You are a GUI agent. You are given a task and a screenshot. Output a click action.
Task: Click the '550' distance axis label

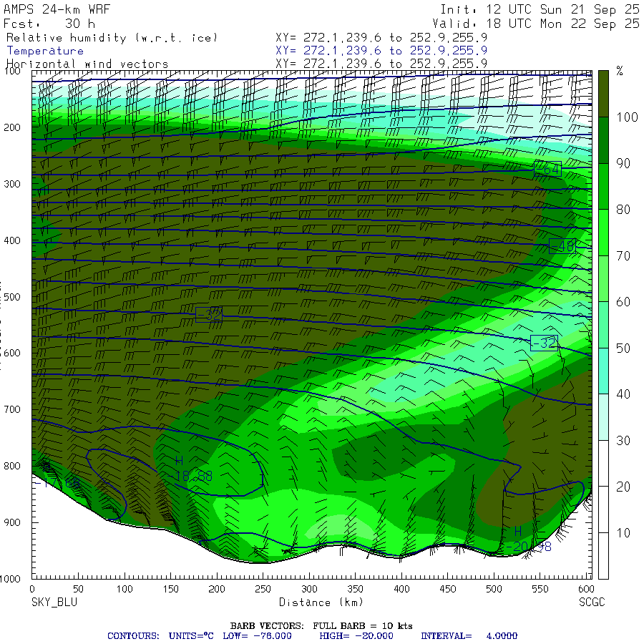[540, 589]
